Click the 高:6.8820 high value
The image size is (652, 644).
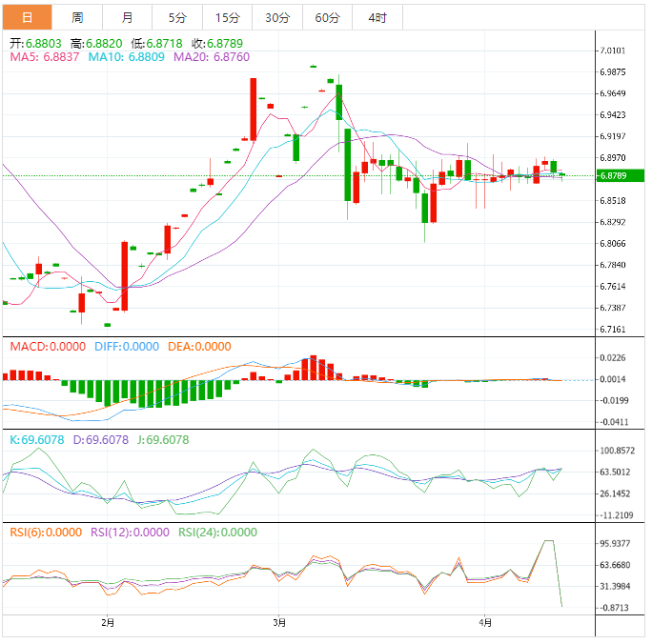click(96, 43)
